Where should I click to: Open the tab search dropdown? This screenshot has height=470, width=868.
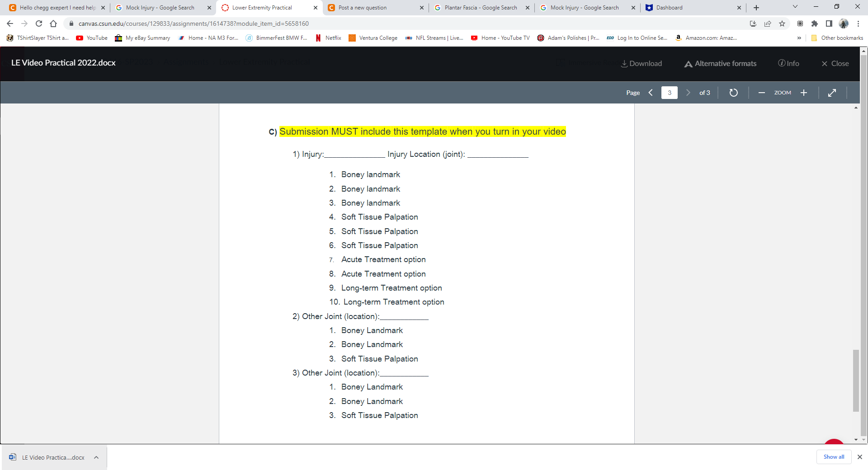click(795, 7)
